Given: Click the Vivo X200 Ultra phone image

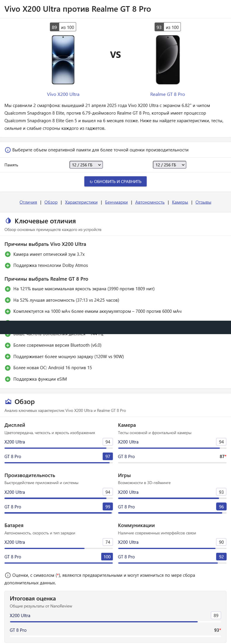Looking at the screenshot, I should click(63, 60).
